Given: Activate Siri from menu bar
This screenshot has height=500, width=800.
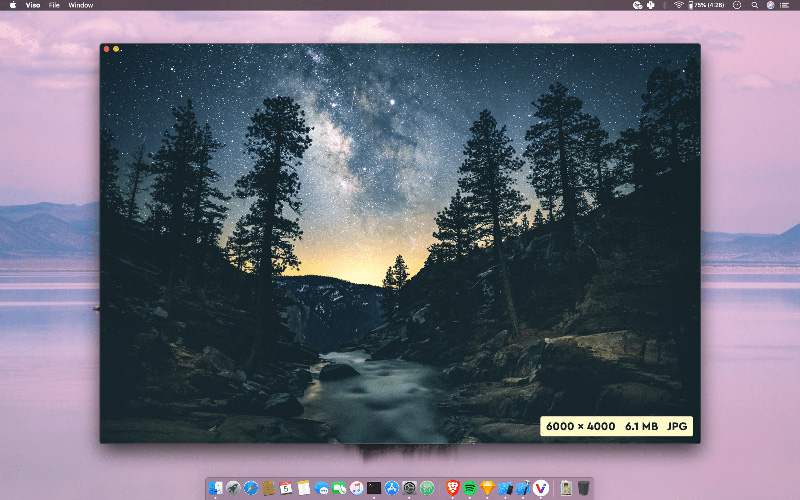Looking at the screenshot, I should coord(770,5).
